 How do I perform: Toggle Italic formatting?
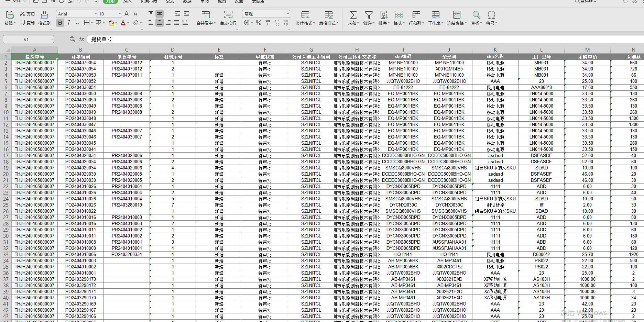pos(69,23)
